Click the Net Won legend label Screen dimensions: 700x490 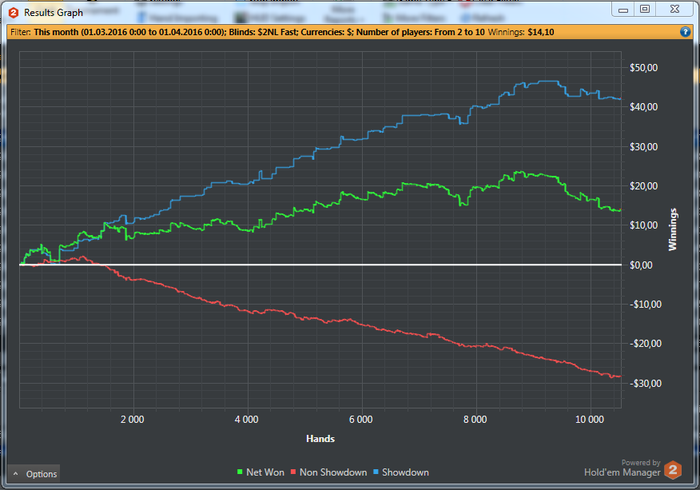(x=265, y=472)
